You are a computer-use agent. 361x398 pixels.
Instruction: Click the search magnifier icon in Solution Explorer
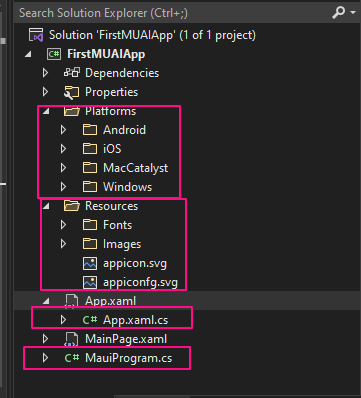tap(339, 13)
